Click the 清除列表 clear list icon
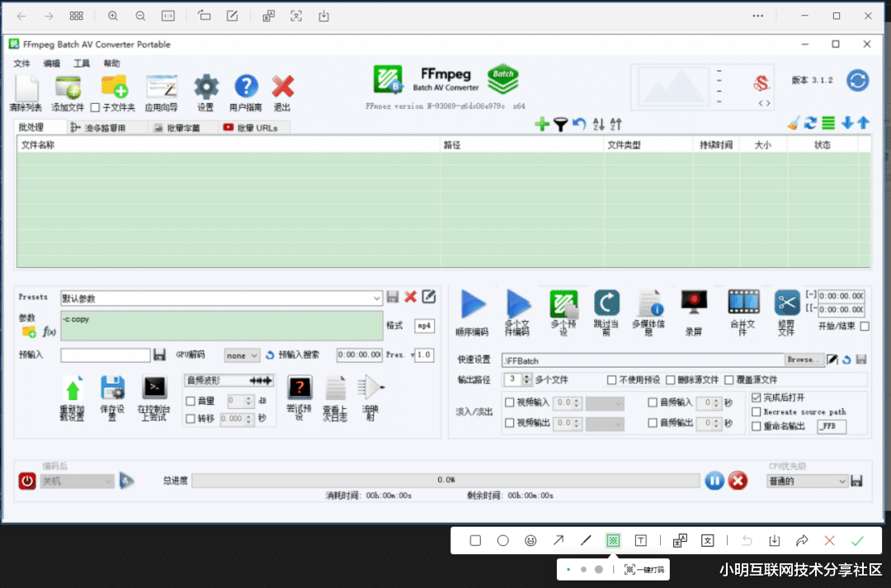This screenshot has width=891, height=588. coord(26,88)
